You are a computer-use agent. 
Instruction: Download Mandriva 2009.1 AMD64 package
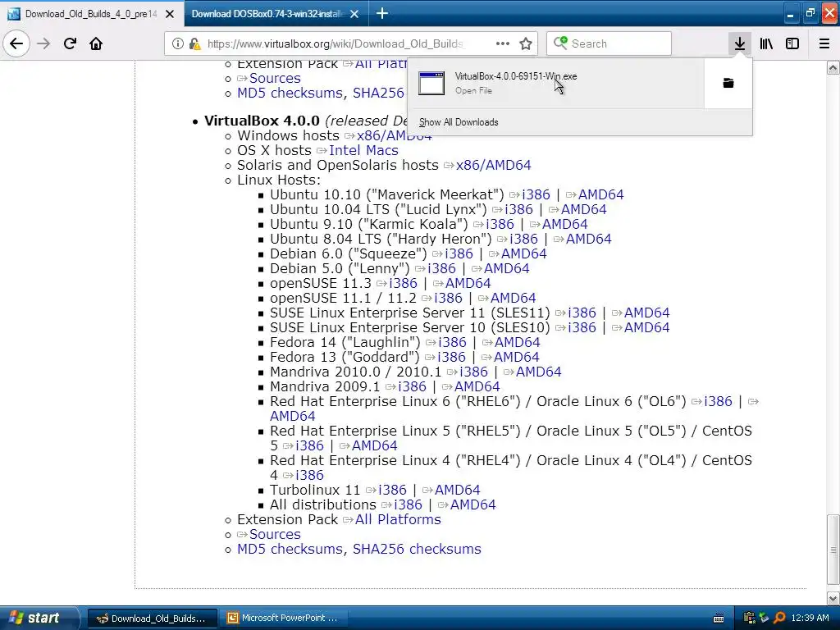[x=477, y=386]
